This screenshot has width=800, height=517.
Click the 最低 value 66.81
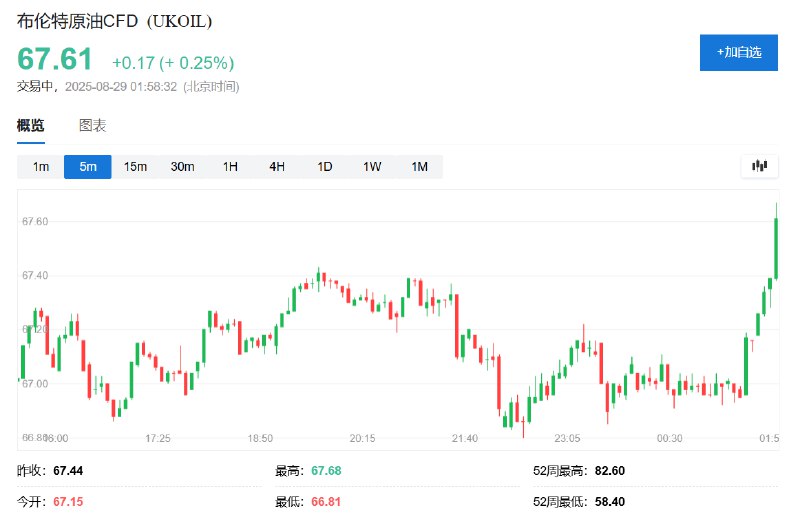326,502
